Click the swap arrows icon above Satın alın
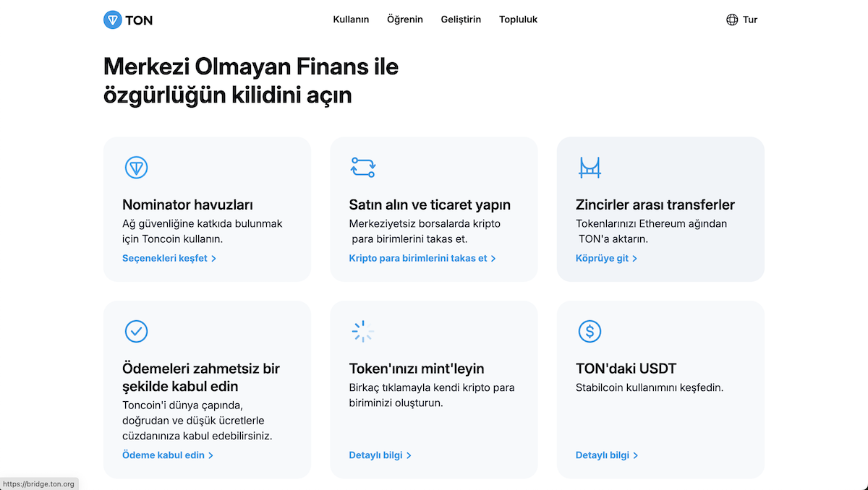 pyautogui.click(x=362, y=167)
